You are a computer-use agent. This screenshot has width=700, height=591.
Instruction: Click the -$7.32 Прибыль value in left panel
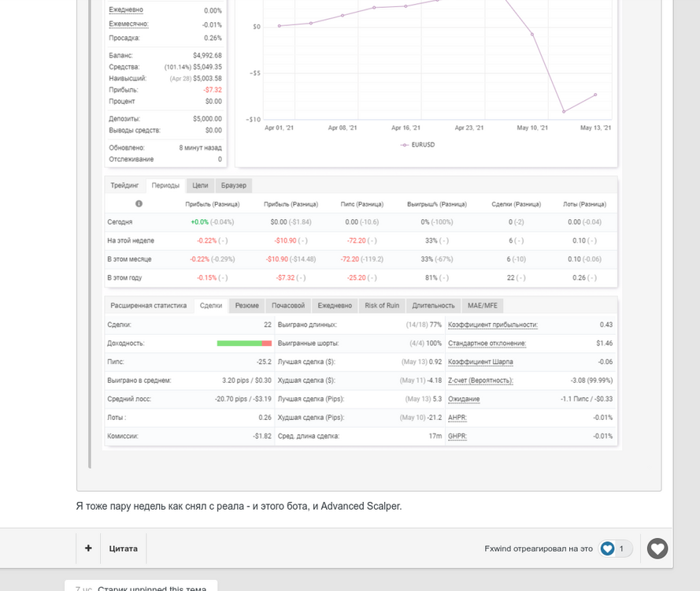pos(213,90)
